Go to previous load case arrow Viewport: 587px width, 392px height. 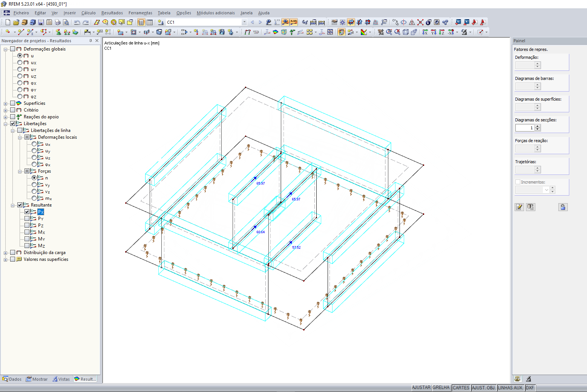[x=252, y=22]
